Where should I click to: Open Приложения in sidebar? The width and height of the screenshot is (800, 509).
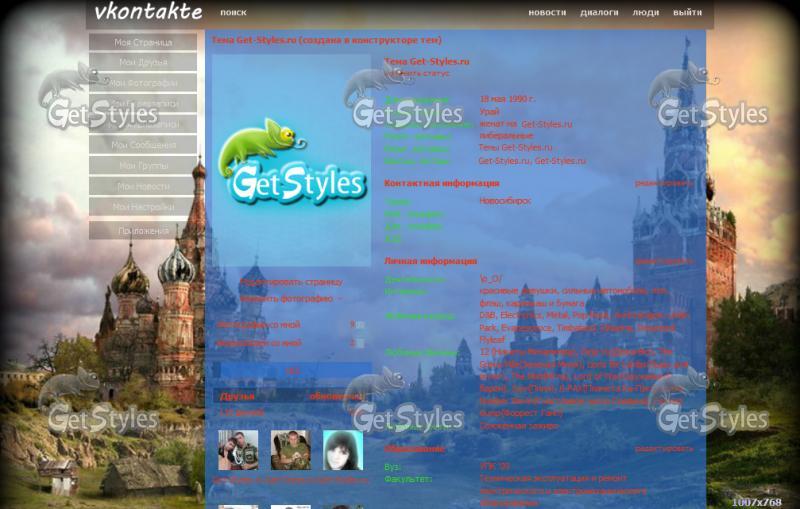click(x=143, y=231)
